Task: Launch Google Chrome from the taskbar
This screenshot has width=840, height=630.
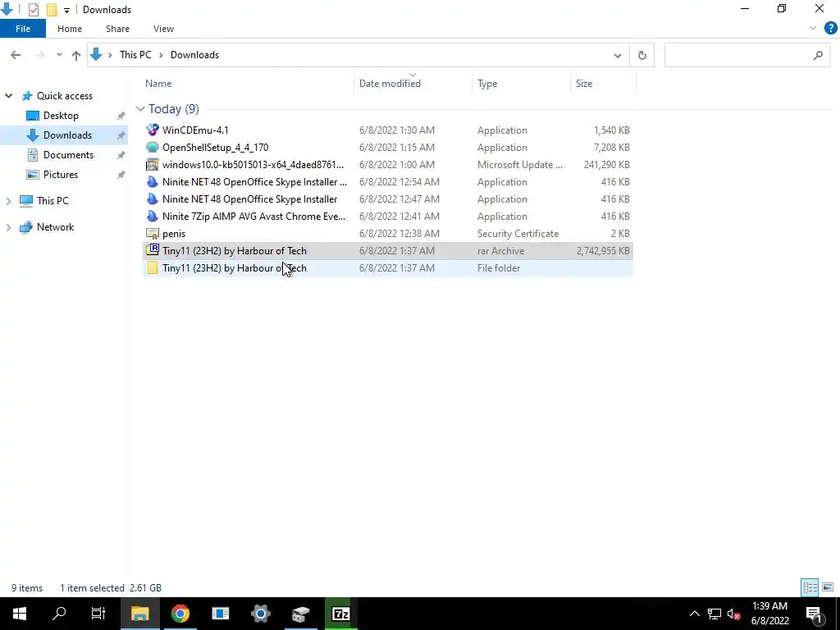Action: click(x=180, y=614)
